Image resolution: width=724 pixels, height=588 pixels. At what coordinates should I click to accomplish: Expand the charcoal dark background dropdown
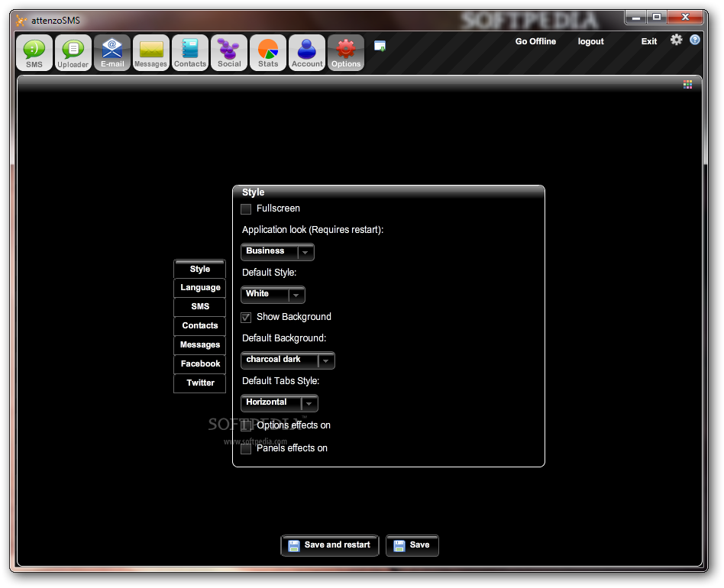pyautogui.click(x=288, y=360)
